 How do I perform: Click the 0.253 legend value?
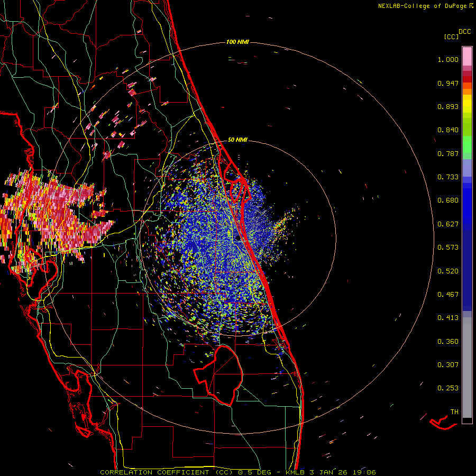[x=448, y=388]
